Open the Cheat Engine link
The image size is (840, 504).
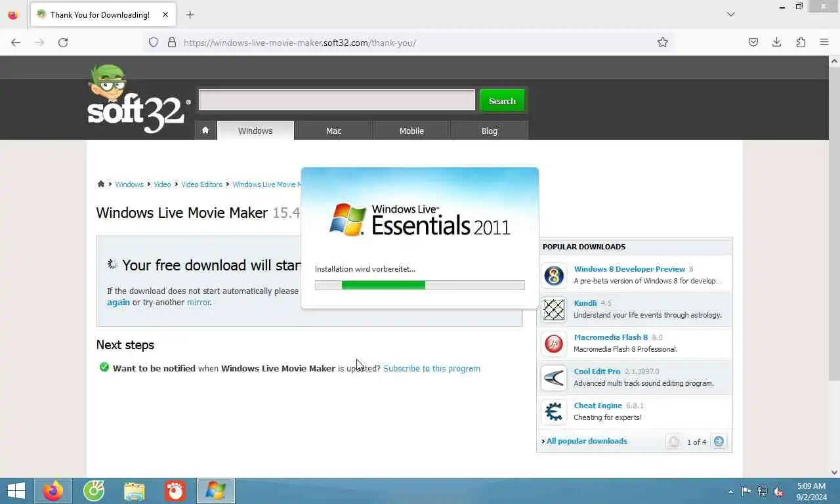[598, 406]
